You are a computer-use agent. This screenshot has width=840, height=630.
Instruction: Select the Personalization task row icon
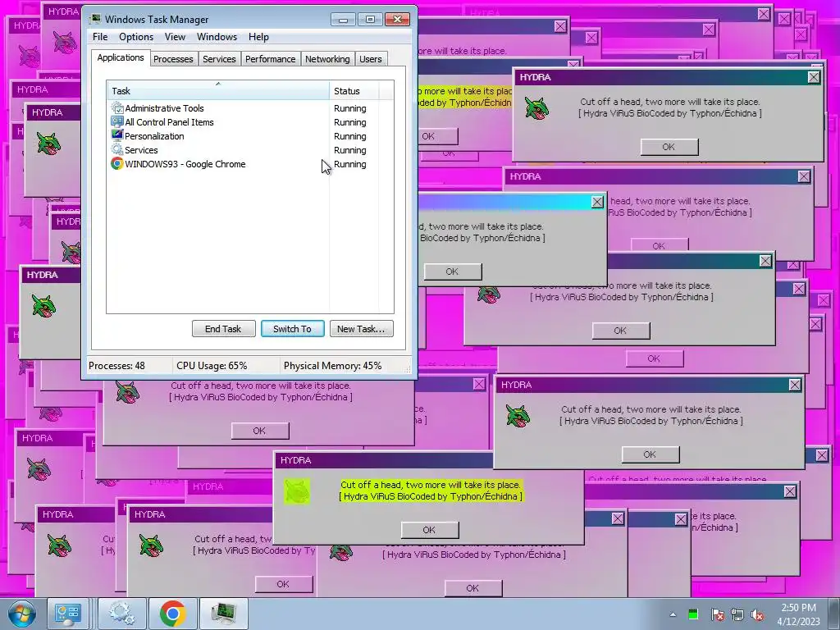coord(117,136)
